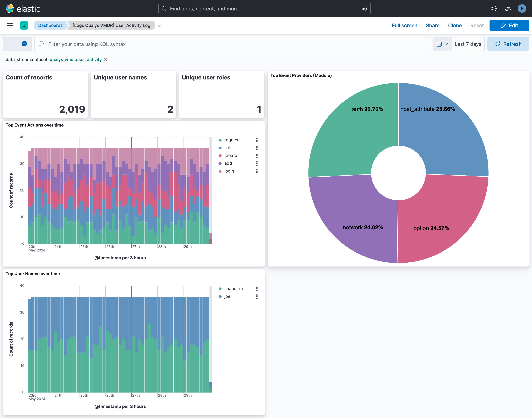Screen dimensions: 532x418
Task: Open the filter options icon in query bar
Action: point(10,44)
